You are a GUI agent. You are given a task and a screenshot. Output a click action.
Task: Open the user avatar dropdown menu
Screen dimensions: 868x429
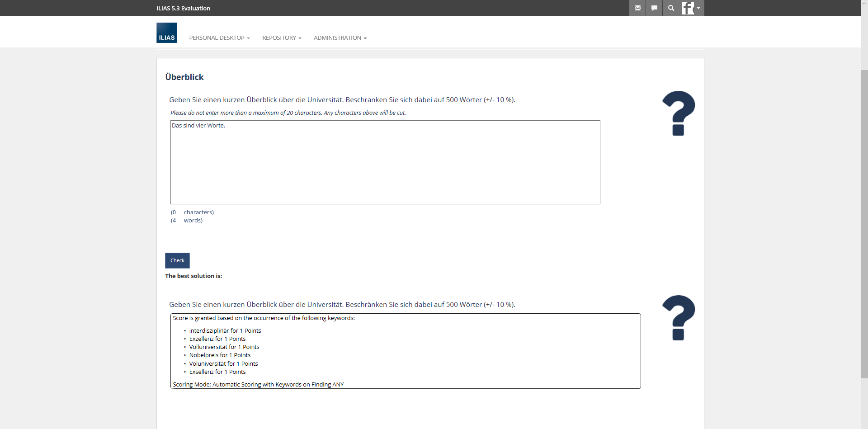(x=691, y=8)
